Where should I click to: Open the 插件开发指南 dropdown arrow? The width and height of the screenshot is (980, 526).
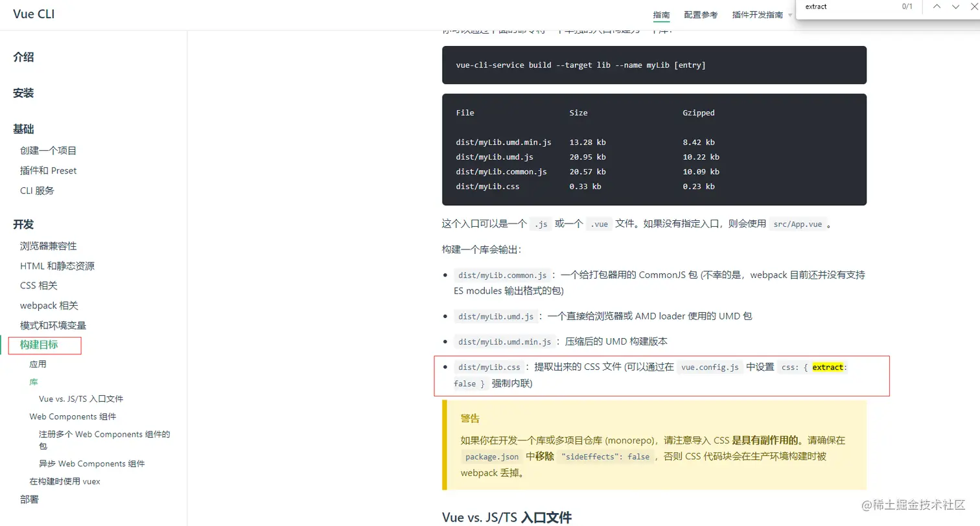coord(790,15)
